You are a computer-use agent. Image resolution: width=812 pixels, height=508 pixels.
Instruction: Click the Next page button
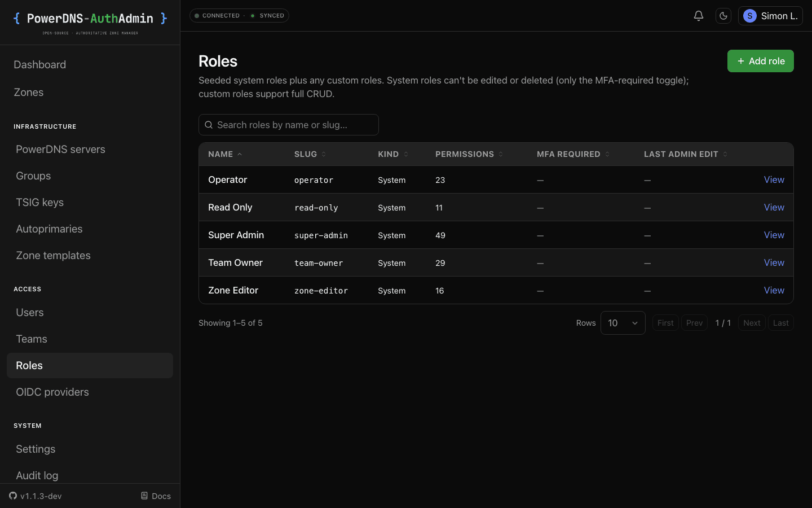tap(752, 323)
